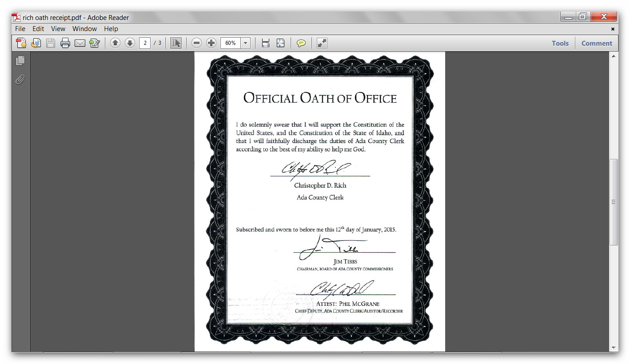630x364 pixels.
Task: Click the Create PDF icon
Action: (x=21, y=43)
